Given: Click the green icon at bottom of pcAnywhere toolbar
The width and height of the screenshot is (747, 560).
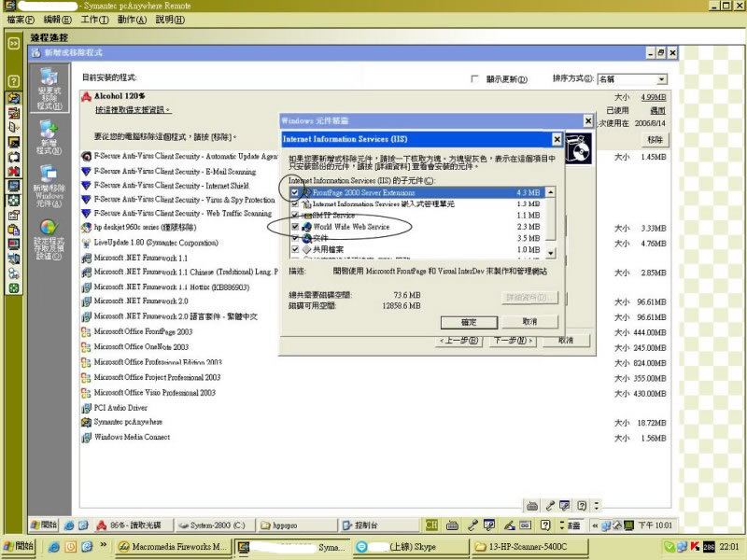Looking at the screenshot, I should pyautogui.click(x=14, y=288).
